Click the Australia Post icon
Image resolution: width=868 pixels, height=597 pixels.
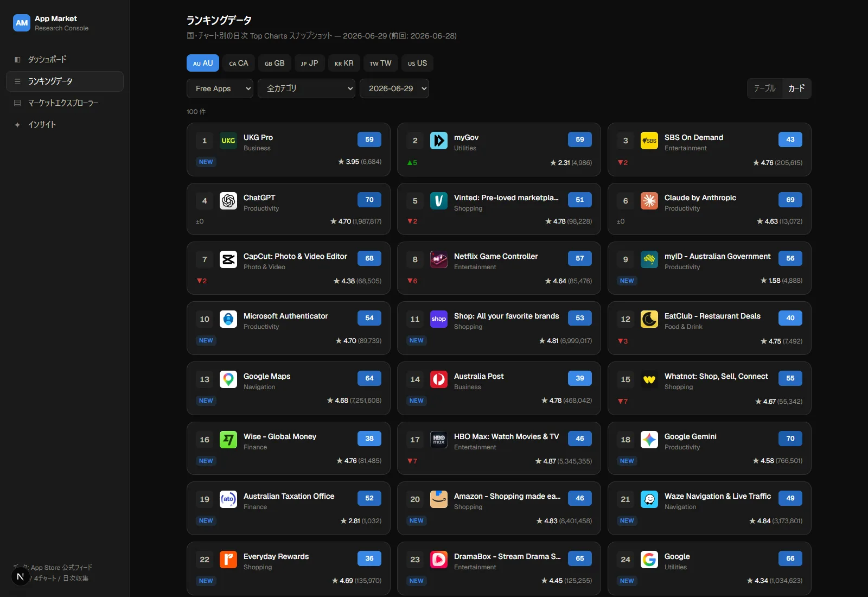pyautogui.click(x=439, y=379)
